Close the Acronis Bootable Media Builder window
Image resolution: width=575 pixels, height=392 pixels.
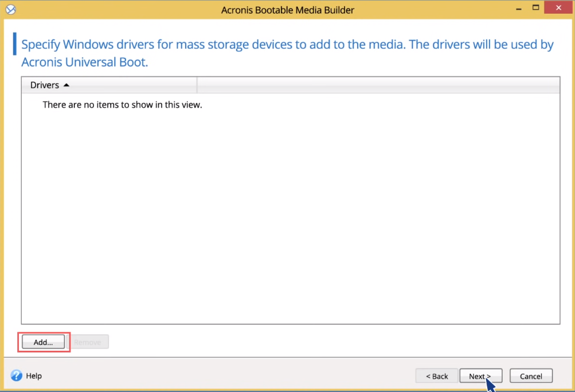click(x=558, y=7)
